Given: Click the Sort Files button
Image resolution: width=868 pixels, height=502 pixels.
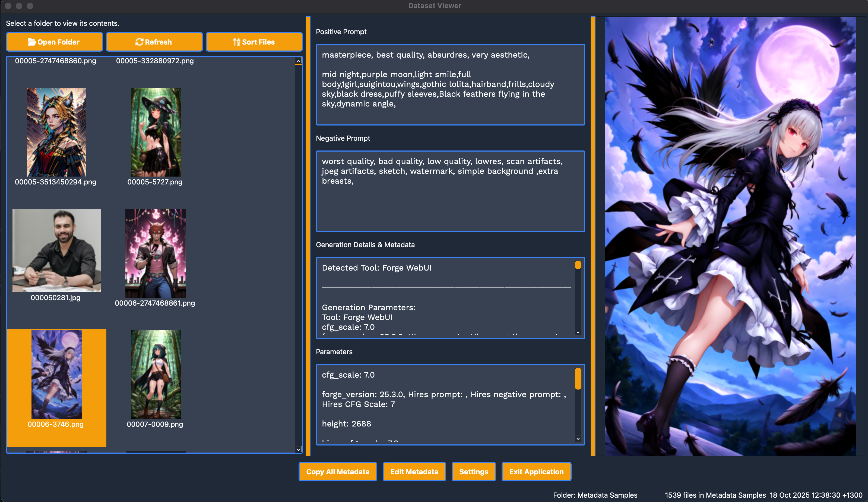Looking at the screenshot, I should [x=254, y=42].
